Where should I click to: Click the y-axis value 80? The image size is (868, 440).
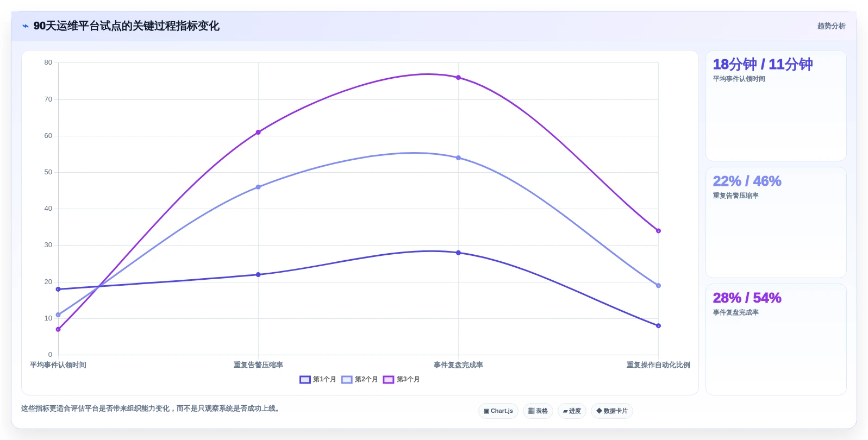(48, 62)
